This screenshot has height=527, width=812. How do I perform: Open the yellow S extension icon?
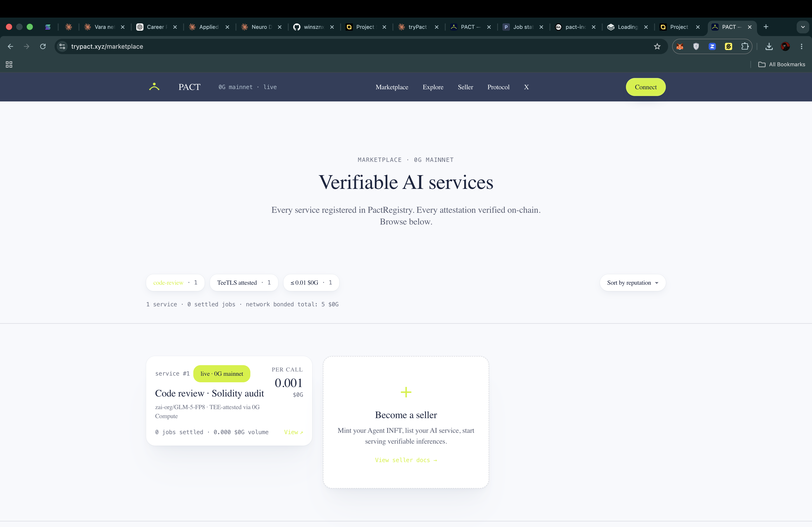[728, 46]
